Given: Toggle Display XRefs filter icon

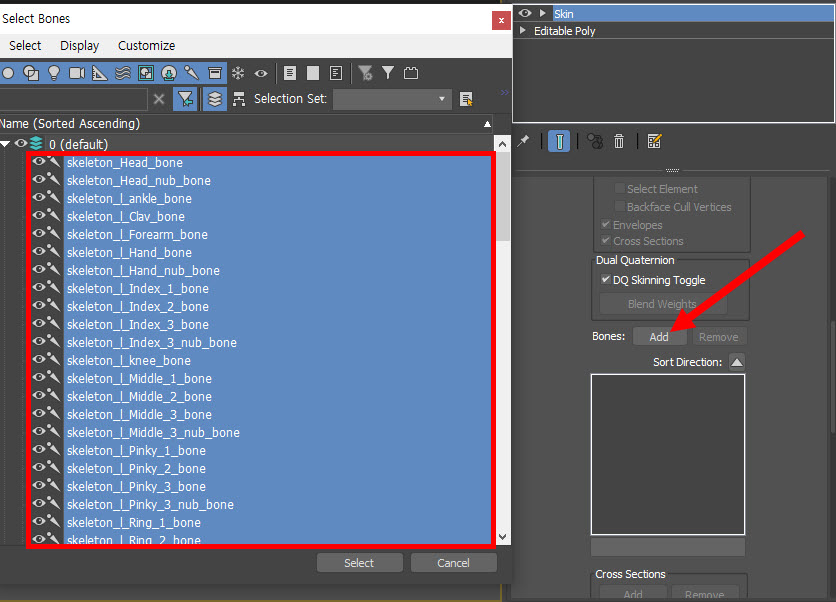Looking at the screenshot, I should coord(168,73).
